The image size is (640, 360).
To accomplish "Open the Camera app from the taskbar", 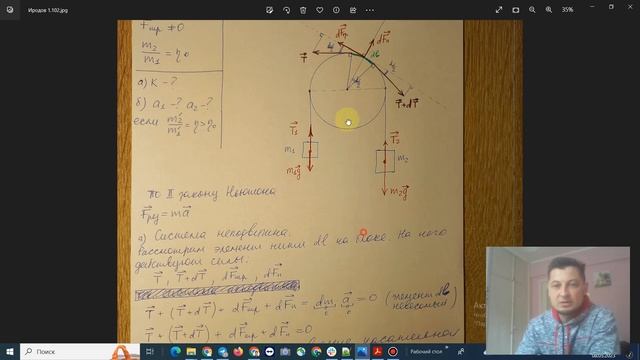I will 285,351.
